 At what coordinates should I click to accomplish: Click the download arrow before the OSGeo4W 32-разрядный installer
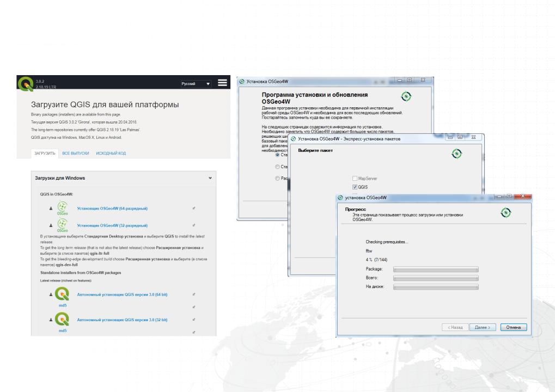(x=51, y=225)
